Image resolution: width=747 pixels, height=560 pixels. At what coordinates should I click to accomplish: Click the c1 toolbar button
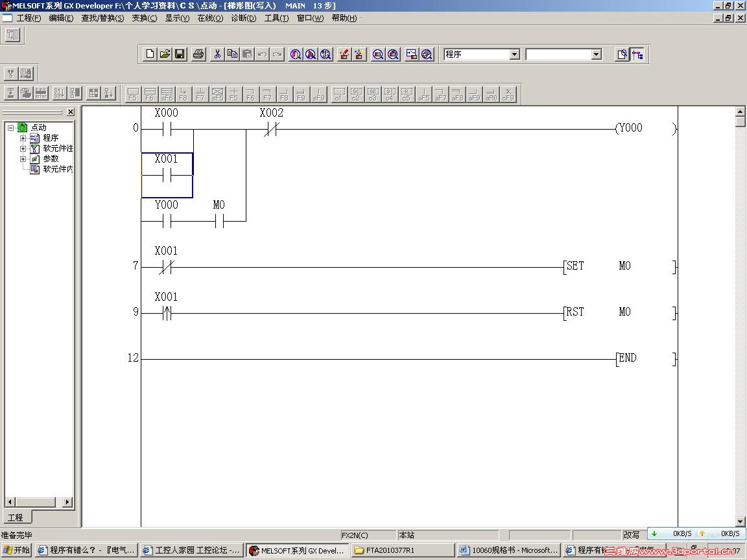338,93
